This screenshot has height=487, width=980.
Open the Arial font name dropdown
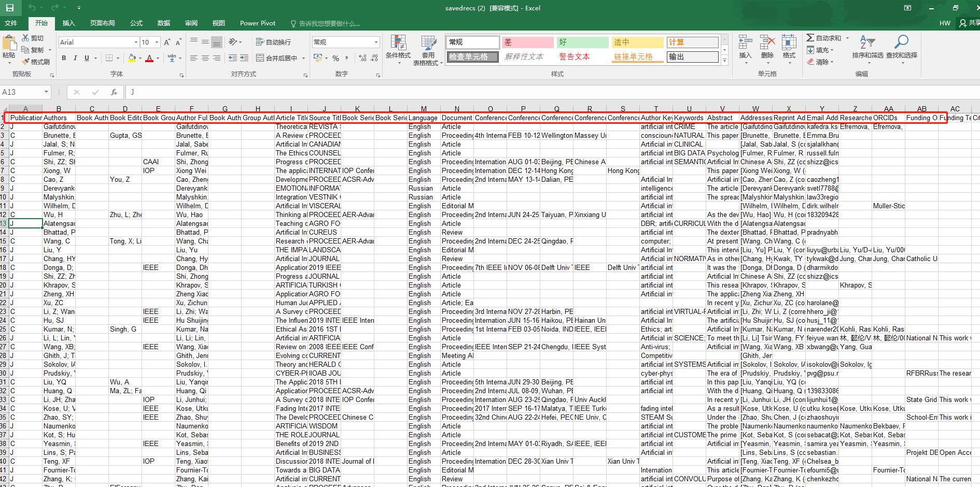point(136,42)
